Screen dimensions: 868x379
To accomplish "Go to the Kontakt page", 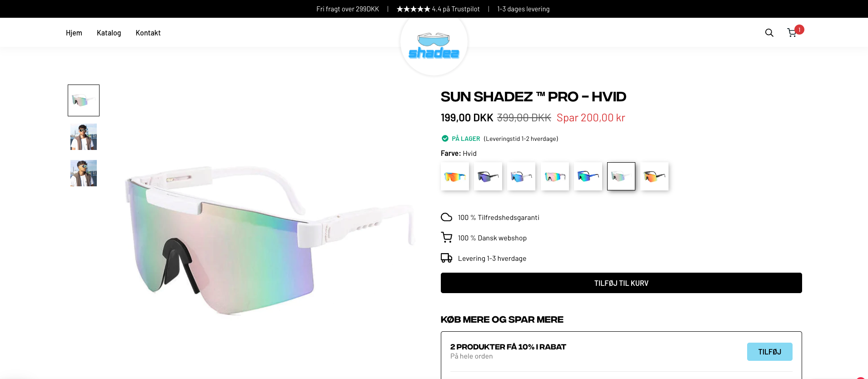I will coord(148,33).
